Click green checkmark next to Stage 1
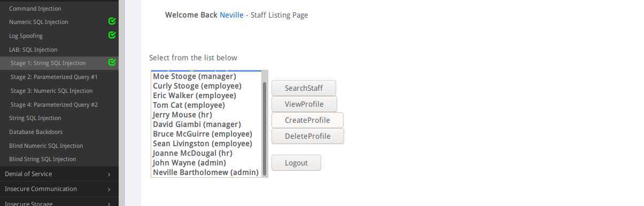 pyautogui.click(x=112, y=62)
